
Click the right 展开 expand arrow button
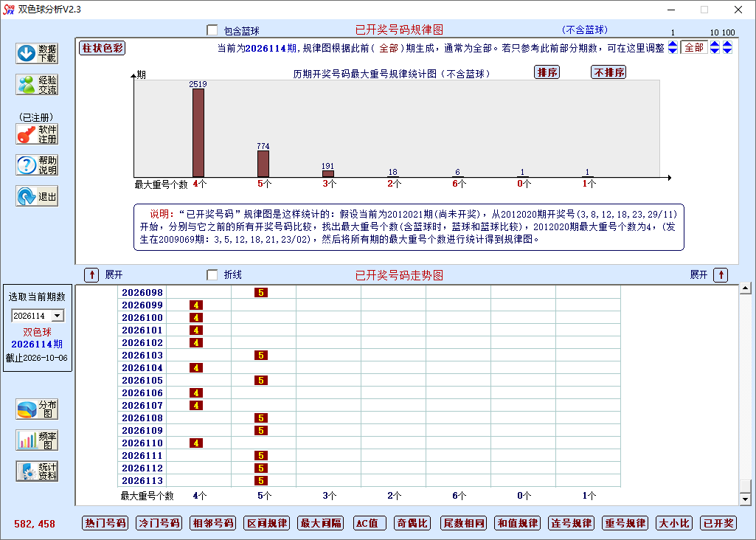(x=721, y=275)
